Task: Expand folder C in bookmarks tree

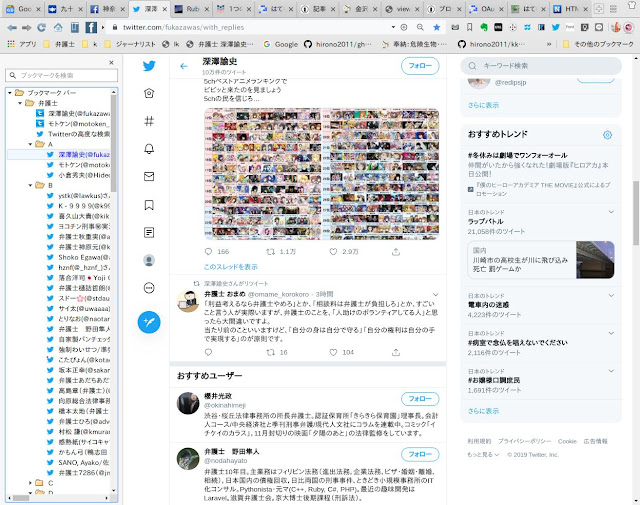Action: tap(30, 483)
